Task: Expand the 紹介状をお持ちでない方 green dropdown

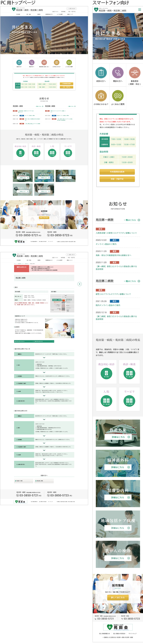Action: coord(24,341)
